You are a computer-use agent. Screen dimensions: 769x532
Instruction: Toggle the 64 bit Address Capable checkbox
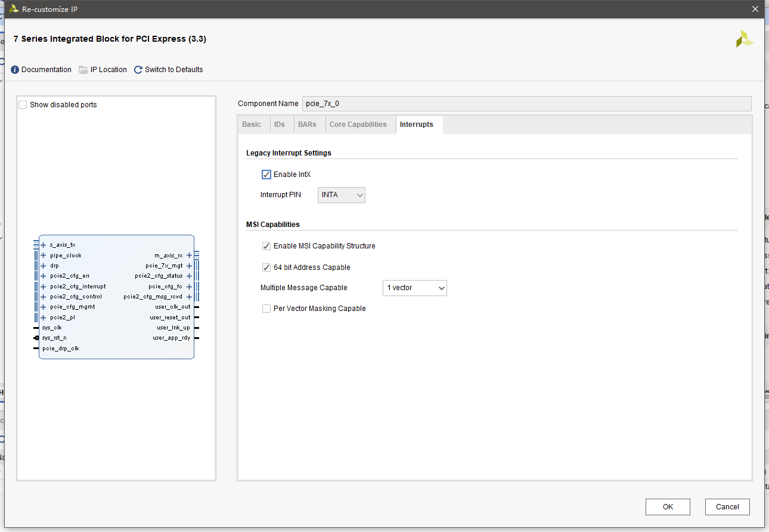pyautogui.click(x=266, y=267)
